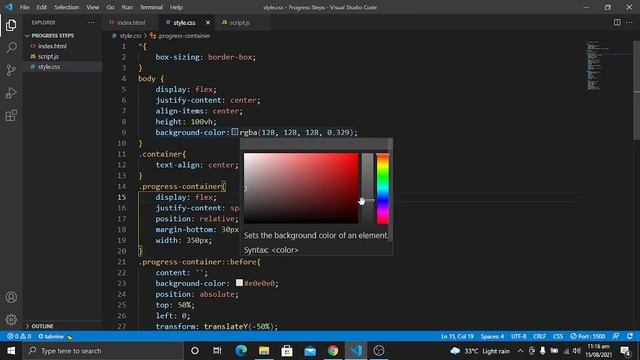
Task: Open the Run and Debug view
Action: pos(11,93)
